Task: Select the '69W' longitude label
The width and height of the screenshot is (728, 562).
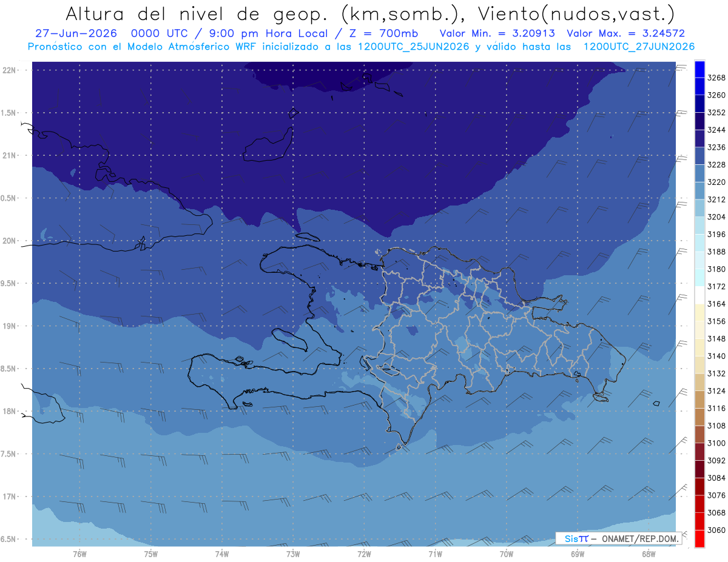Action: click(578, 554)
